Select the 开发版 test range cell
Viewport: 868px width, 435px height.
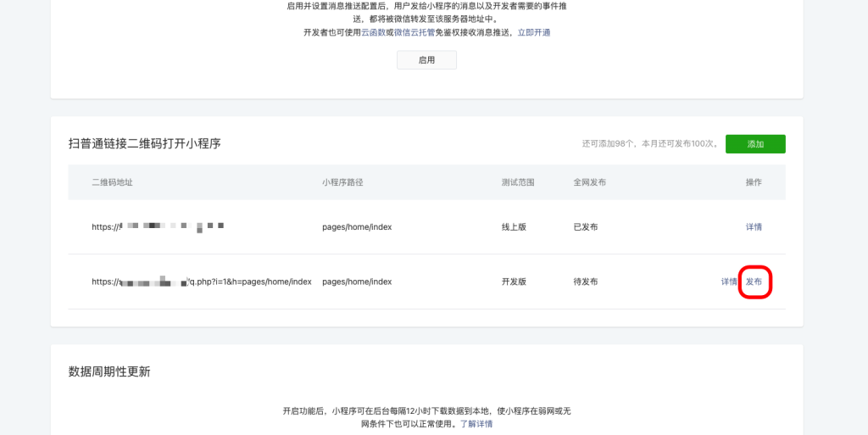pyautogui.click(x=514, y=282)
